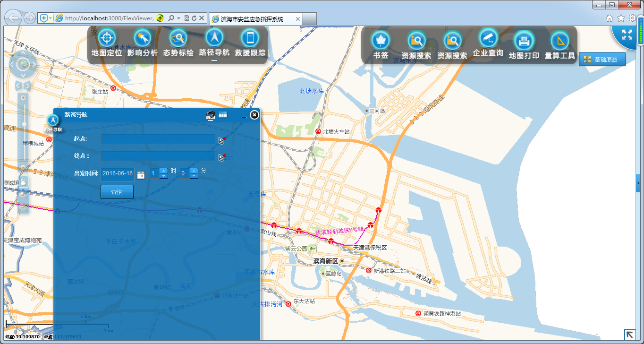The width and height of the screenshot is (644, 344).
Task: Go to the previous map extent
Action: tap(18, 86)
